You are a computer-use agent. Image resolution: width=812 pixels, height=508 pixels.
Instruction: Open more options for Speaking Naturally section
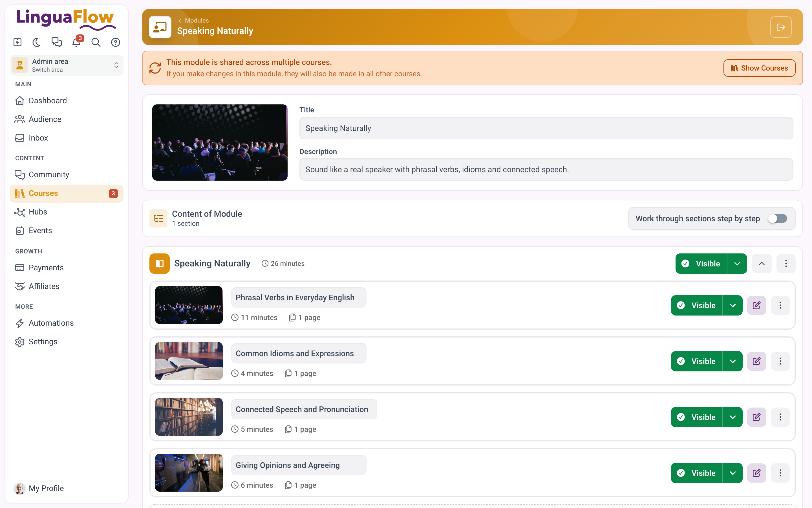click(x=786, y=264)
